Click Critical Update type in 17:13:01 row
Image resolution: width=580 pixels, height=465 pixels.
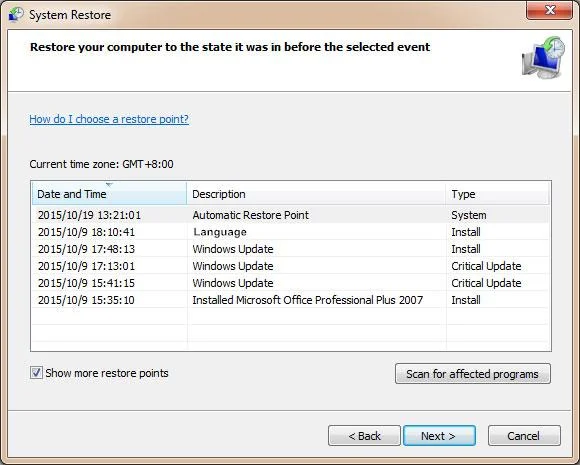(486, 266)
